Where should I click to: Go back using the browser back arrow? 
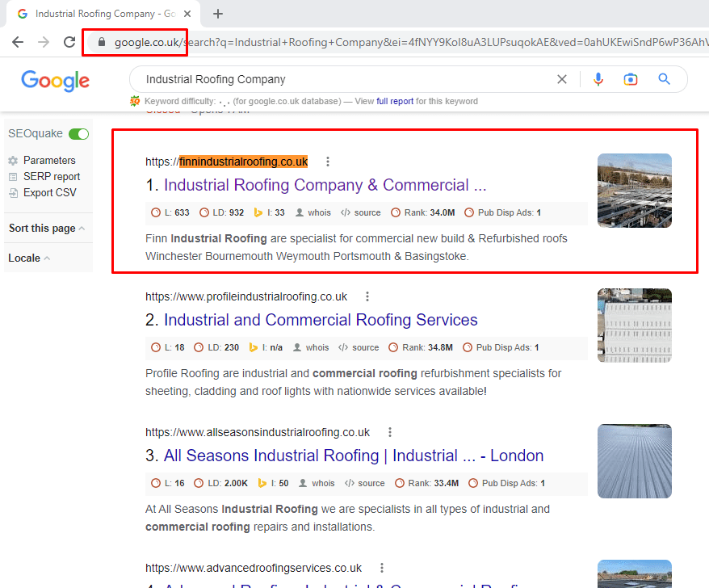pyautogui.click(x=18, y=42)
